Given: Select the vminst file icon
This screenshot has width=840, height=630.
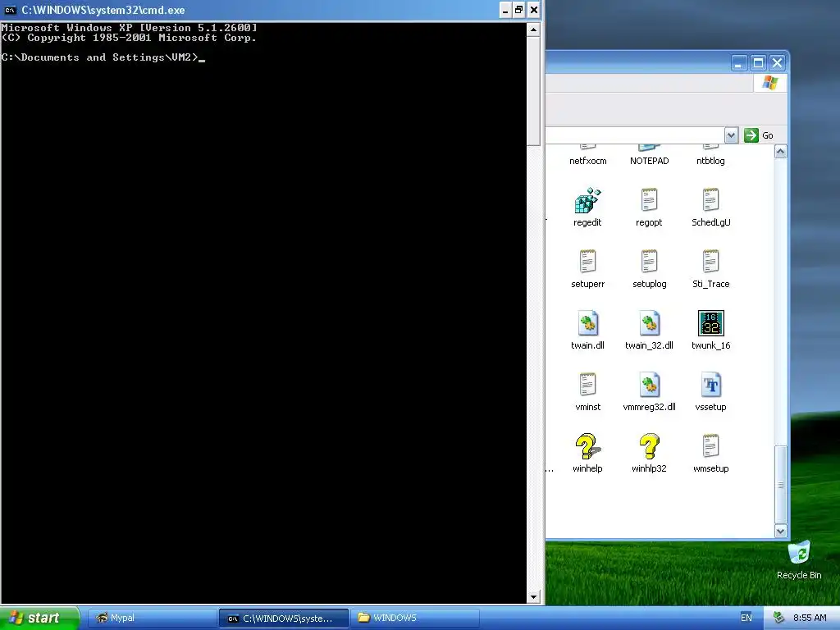Looking at the screenshot, I should click(x=587, y=386).
